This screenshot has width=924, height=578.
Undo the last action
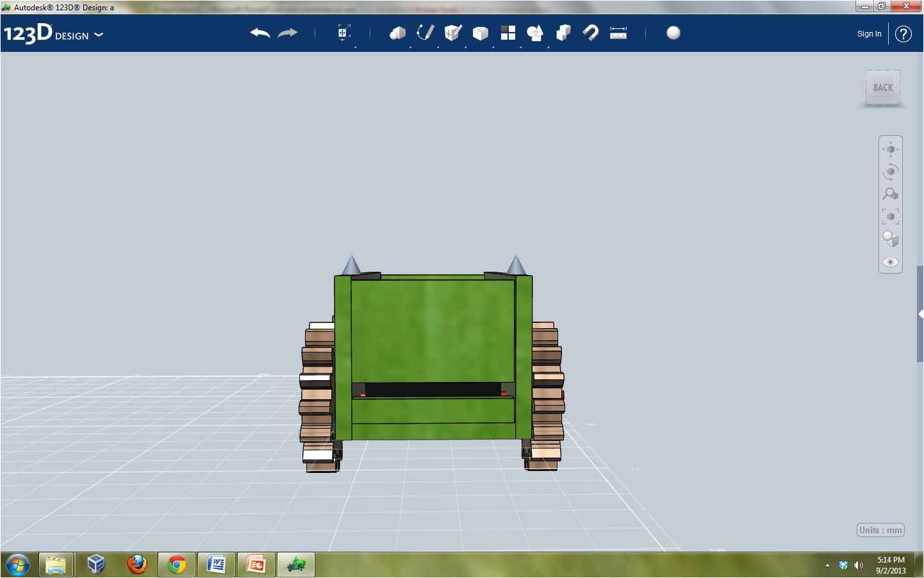pyautogui.click(x=260, y=33)
